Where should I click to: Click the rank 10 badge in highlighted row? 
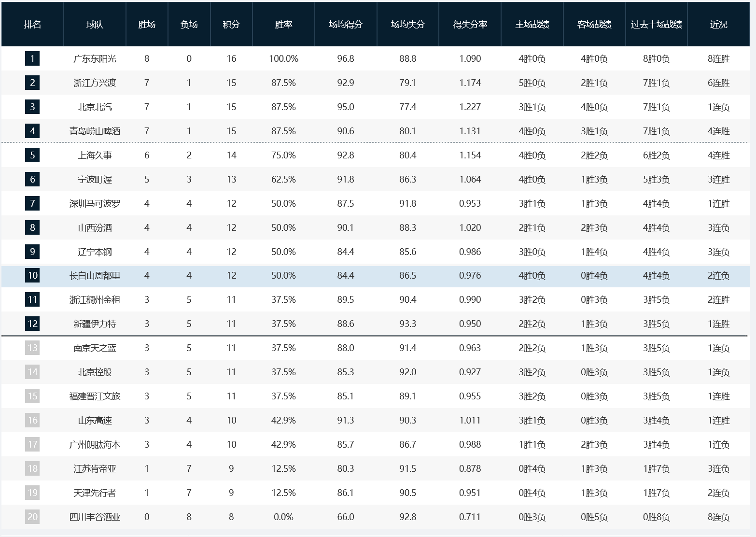tap(32, 276)
